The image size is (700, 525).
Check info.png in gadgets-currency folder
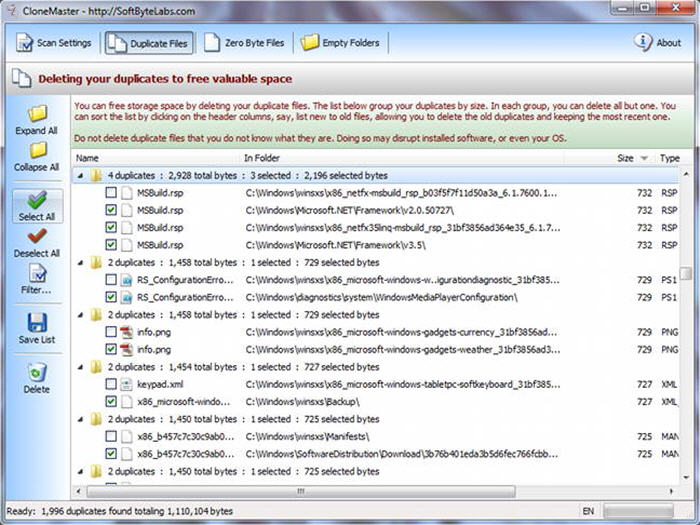tap(111, 332)
